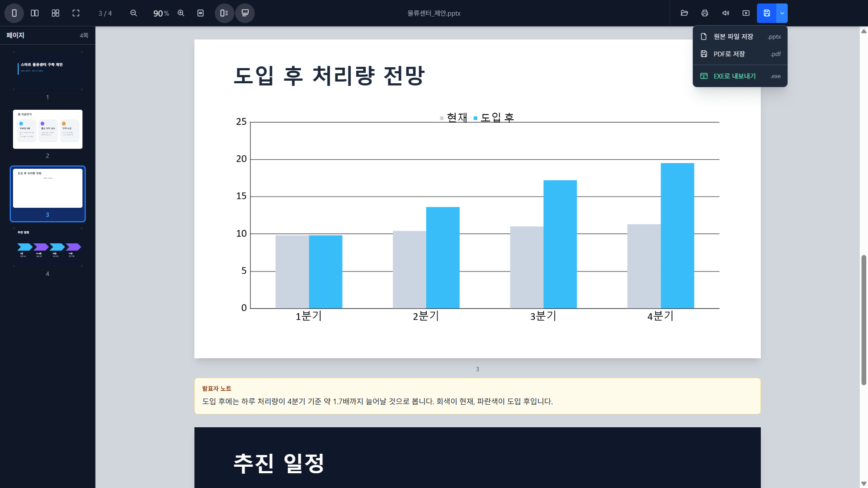Click the 현재 legend entry
This screenshot has width=868, height=488.
[454, 118]
